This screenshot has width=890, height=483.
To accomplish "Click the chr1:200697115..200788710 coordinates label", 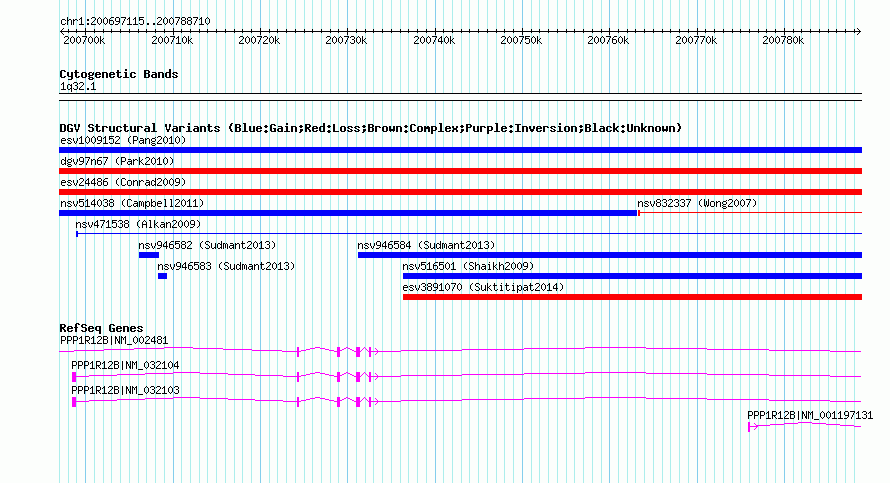I will tap(135, 22).
